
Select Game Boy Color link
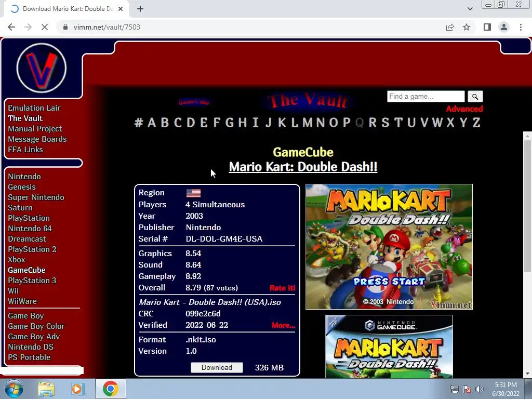click(36, 326)
